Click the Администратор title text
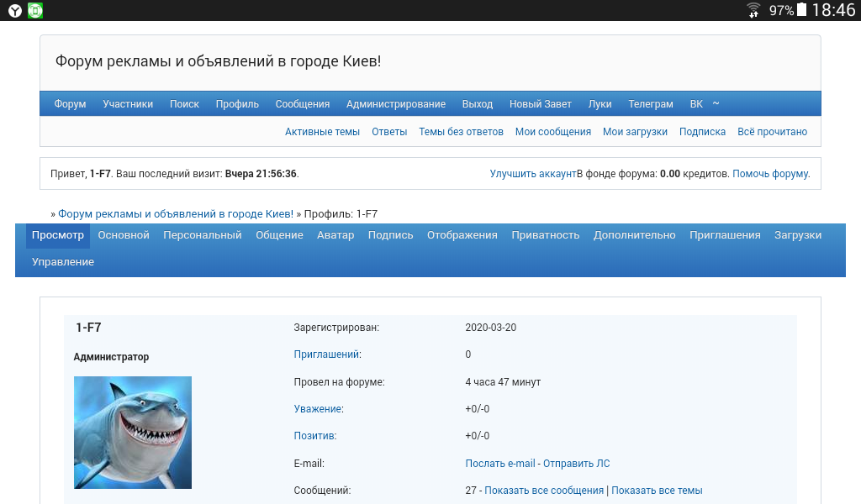The width and height of the screenshot is (861, 504). 112,357
